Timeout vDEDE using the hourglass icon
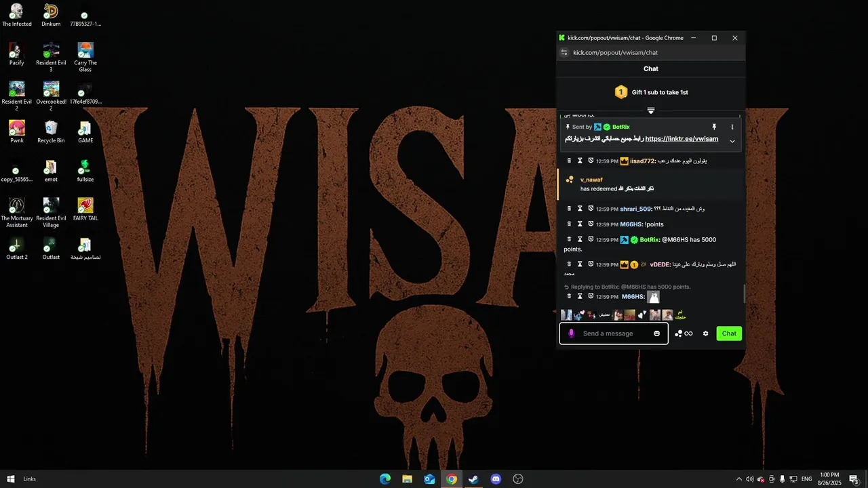868x488 pixels. point(580,264)
